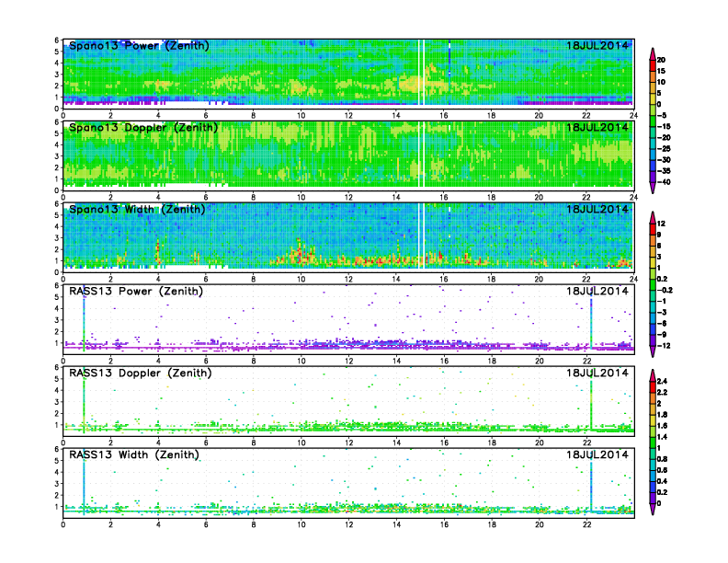
Task: Click red segment beside '12' on middle colorbar
Action: pos(653,229)
